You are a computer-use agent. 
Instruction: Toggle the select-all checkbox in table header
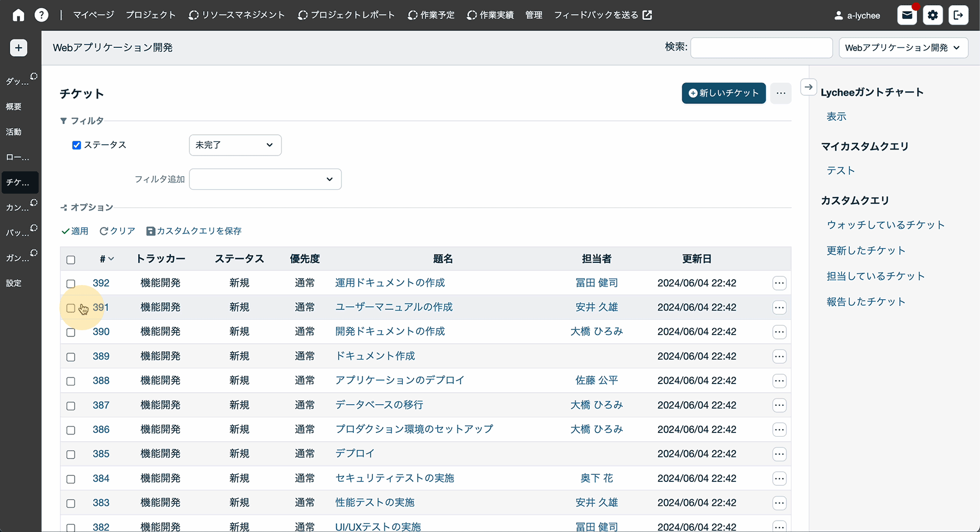click(x=71, y=259)
